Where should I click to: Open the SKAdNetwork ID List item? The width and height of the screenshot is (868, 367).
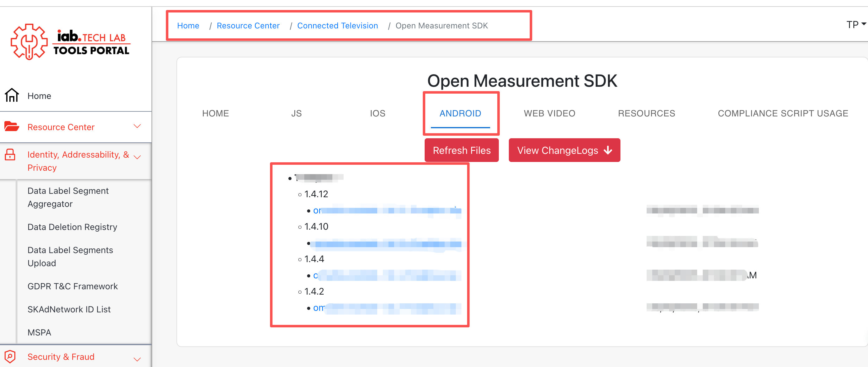(69, 309)
